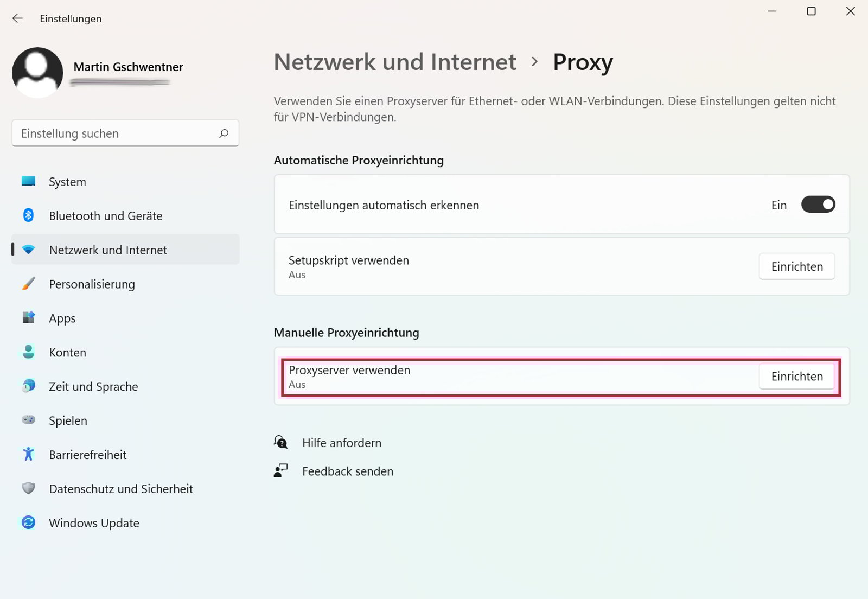Click the Spielen gamepad icon
The height and width of the screenshot is (599, 868).
click(28, 420)
